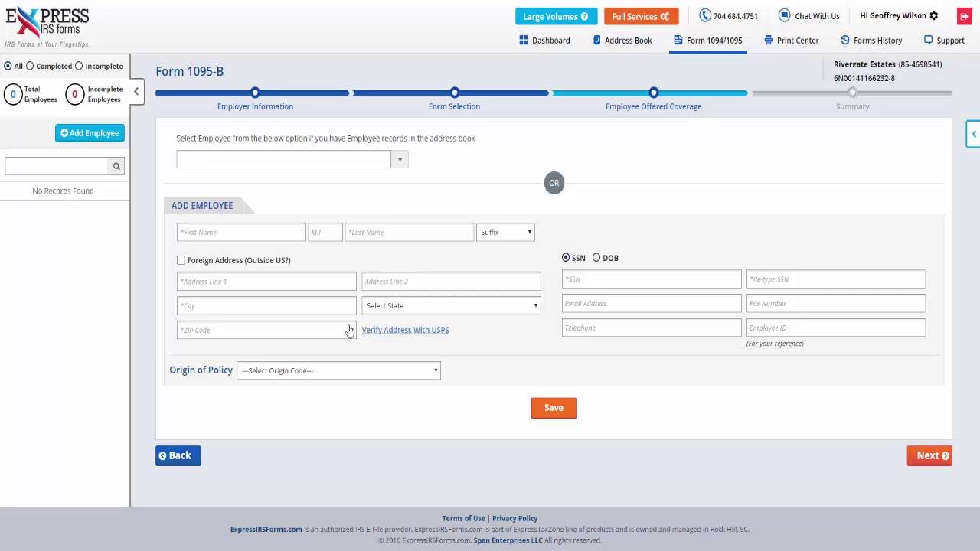Click the Next button
Image resolution: width=980 pixels, height=551 pixels.
(x=929, y=455)
